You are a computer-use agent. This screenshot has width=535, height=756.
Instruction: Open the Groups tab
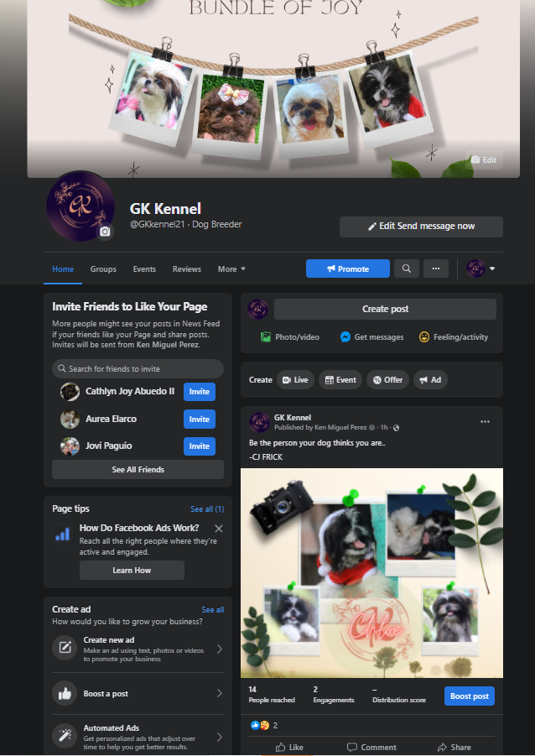[x=103, y=269]
